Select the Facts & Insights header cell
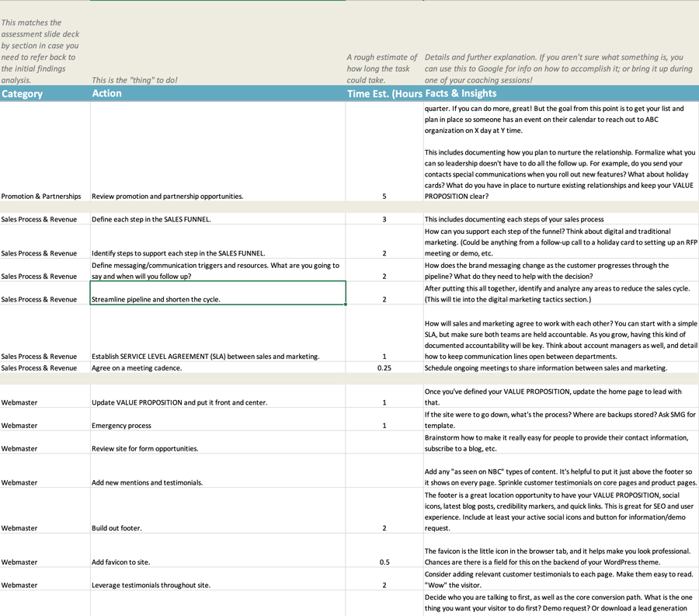Image resolution: width=699 pixels, height=616 pixels. click(x=561, y=93)
